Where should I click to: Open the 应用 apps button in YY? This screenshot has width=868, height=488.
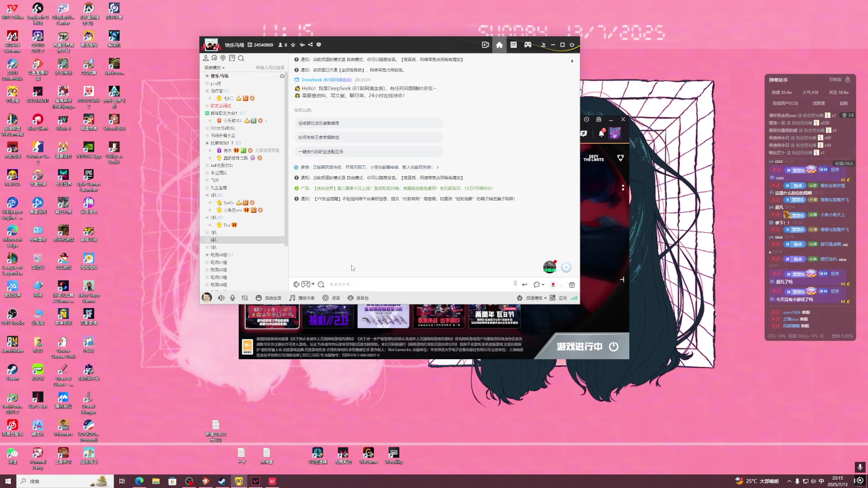(x=558, y=298)
